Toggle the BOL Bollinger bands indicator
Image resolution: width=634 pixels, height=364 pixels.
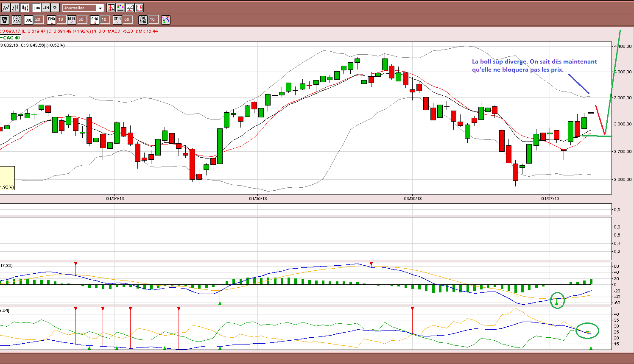28,19
